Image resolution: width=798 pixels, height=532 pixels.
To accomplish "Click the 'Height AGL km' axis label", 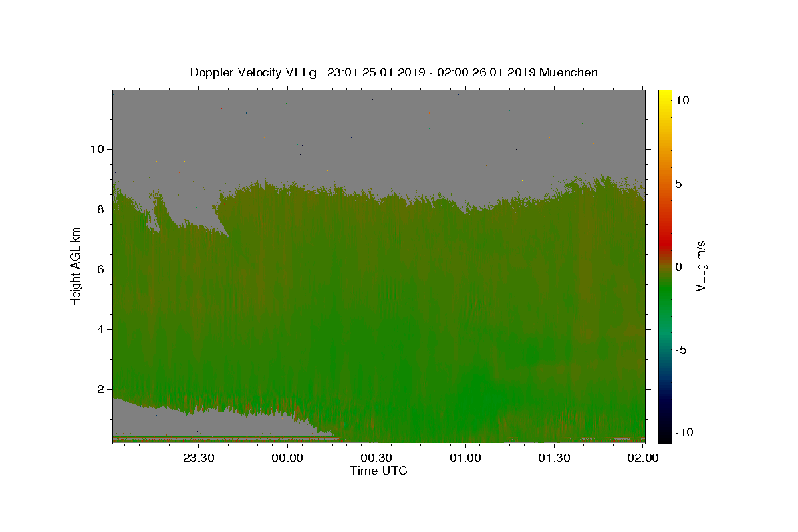I will tap(76, 266).
